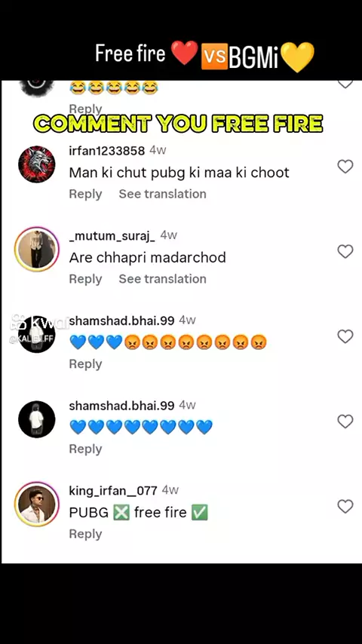See translation of irfan1233858's comment

click(163, 194)
